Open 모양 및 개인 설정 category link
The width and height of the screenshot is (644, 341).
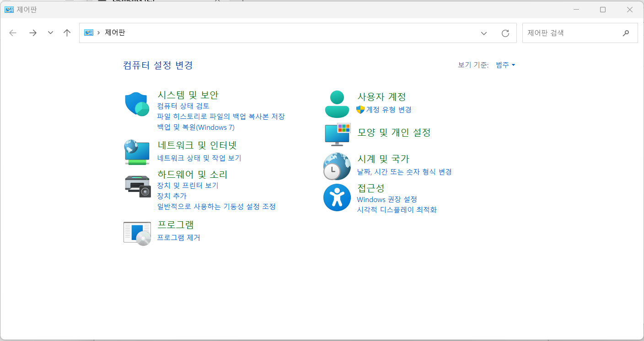coord(394,133)
